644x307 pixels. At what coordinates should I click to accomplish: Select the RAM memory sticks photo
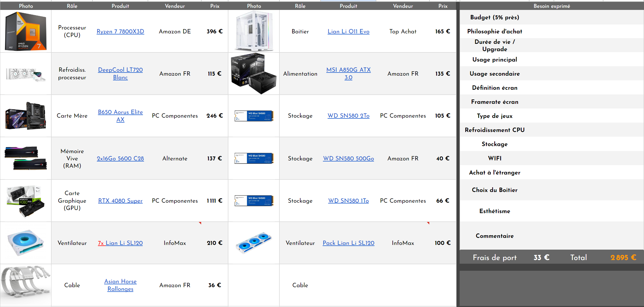(26, 158)
